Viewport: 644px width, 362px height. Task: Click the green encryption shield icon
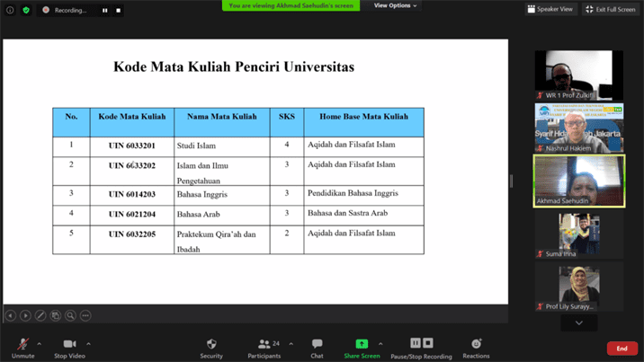26,10
